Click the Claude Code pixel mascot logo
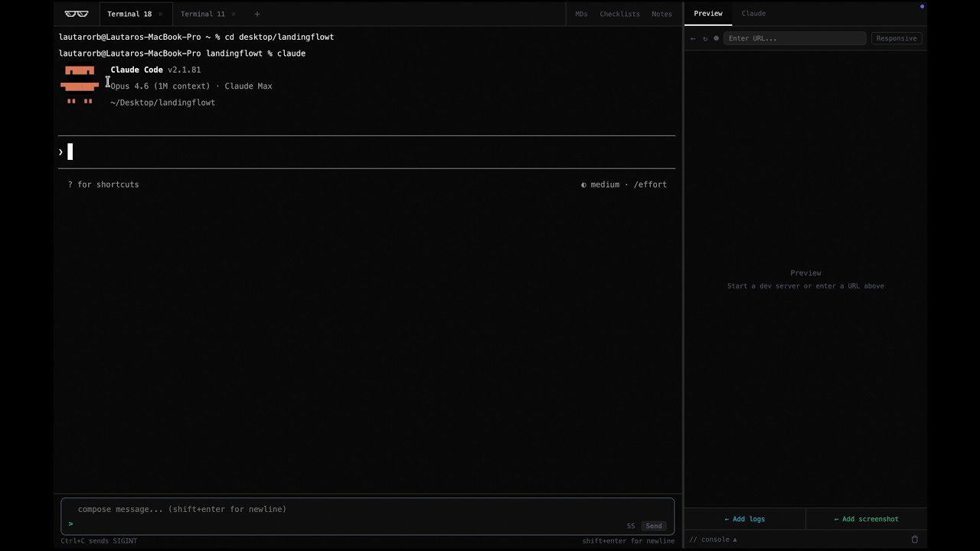 [80, 85]
